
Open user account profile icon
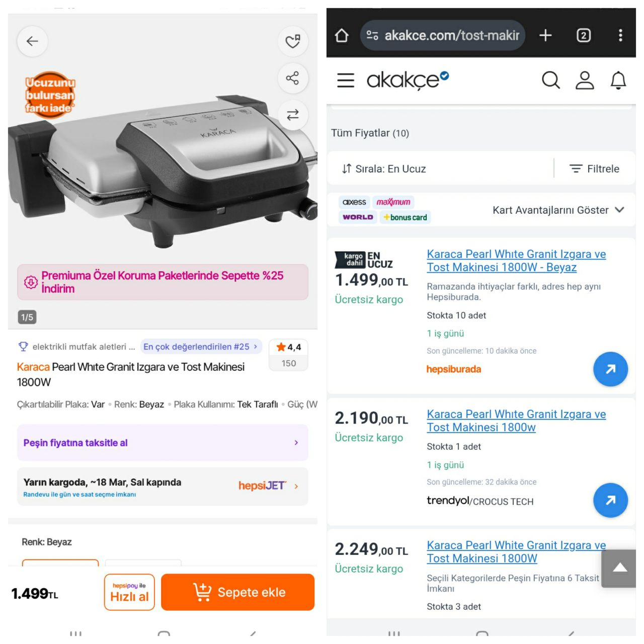pos(585,80)
